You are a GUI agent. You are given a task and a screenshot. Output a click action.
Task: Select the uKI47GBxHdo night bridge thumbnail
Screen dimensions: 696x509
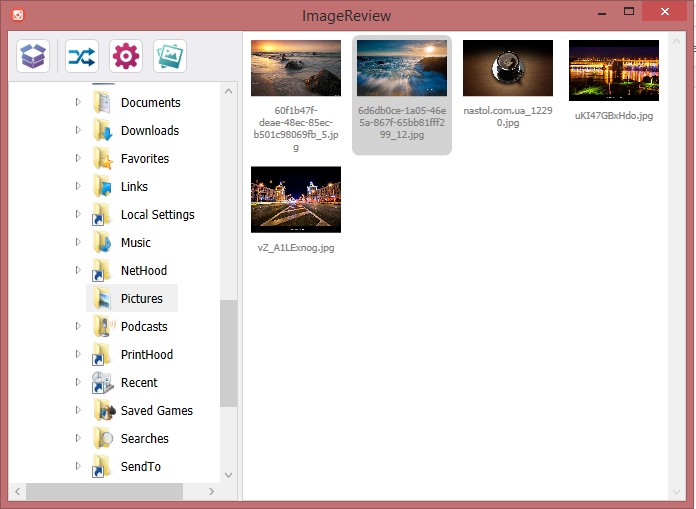pos(614,70)
